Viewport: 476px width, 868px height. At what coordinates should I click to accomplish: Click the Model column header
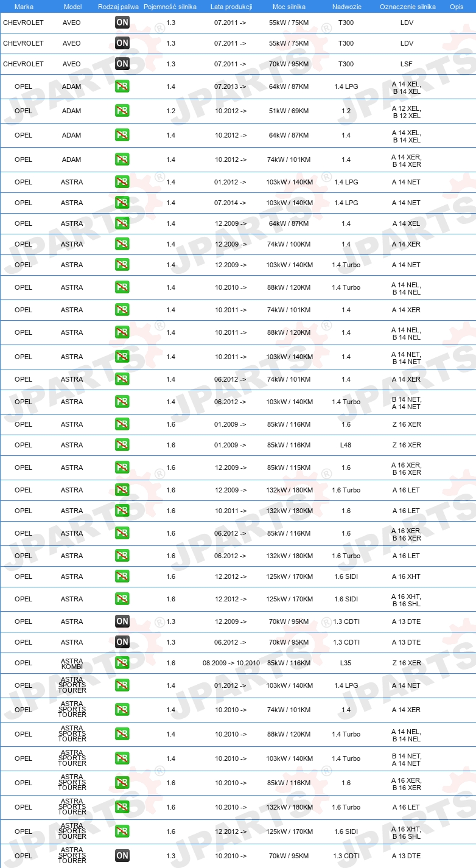(72, 7)
